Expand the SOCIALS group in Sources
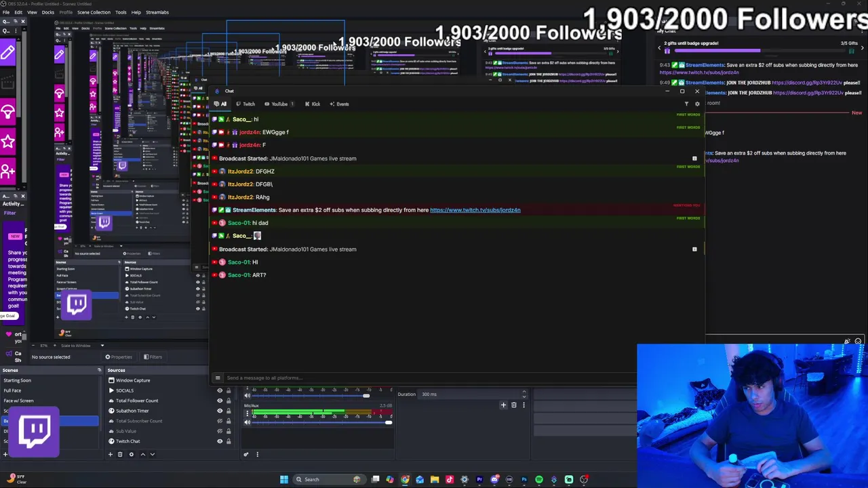Screen dimensions: 868x488 [x=112, y=390]
